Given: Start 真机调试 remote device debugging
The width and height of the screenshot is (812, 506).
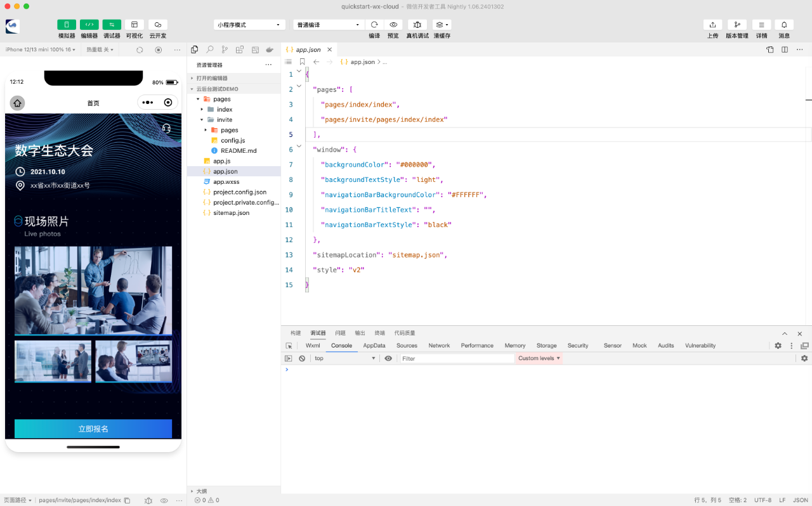Looking at the screenshot, I should [x=417, y=25].
